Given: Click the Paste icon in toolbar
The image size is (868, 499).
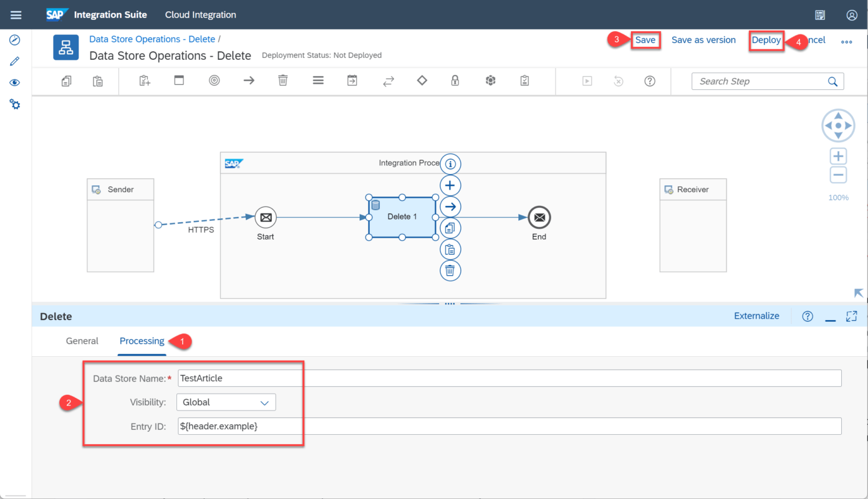Looking at the screenshot, I should (x=98, y=81).
